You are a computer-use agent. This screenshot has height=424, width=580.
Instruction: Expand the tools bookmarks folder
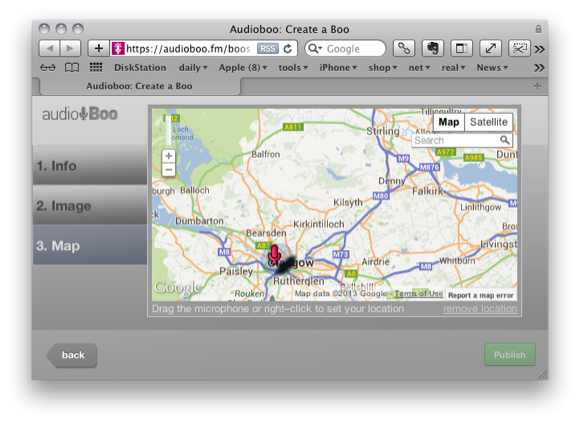click(293, 68)
